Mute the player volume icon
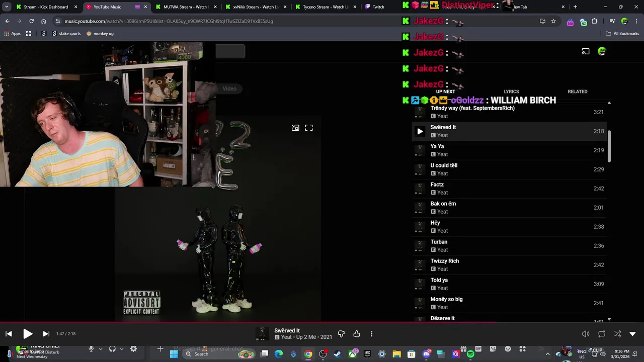This screenshot has width=644, height=362. point(586,334)
